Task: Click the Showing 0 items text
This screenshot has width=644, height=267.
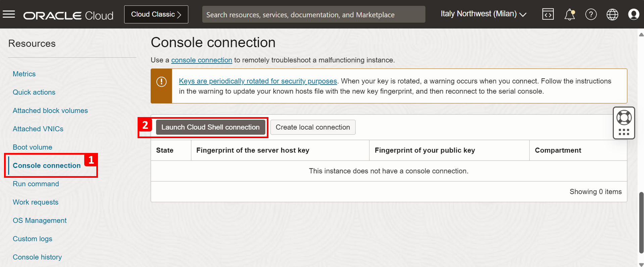Action: (595, 192)
